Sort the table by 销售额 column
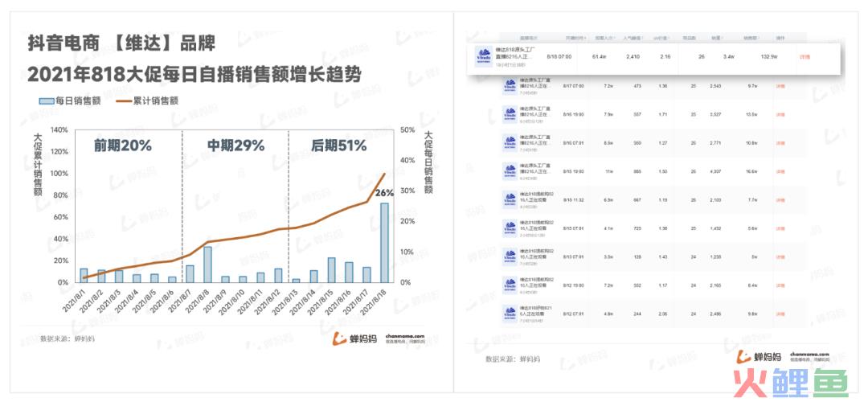The height and width of the screenshot is (402, 868). point(750,39)
